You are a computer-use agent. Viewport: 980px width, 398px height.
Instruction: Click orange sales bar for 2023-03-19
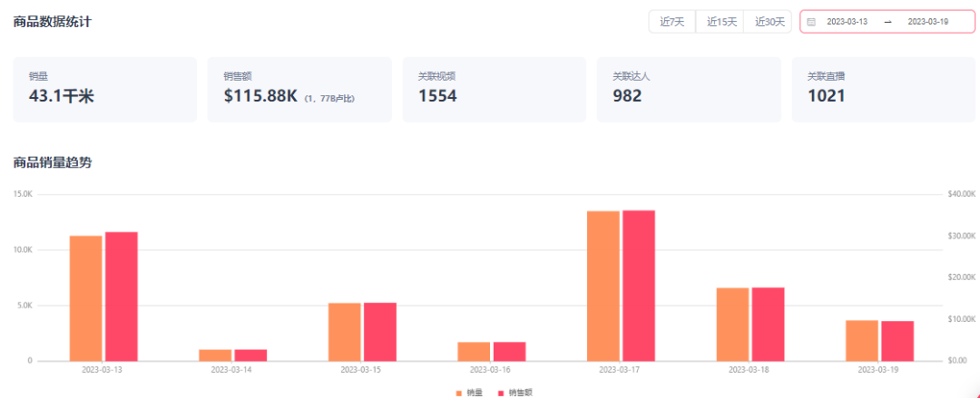pyautogui.click(x=862, y=341)
